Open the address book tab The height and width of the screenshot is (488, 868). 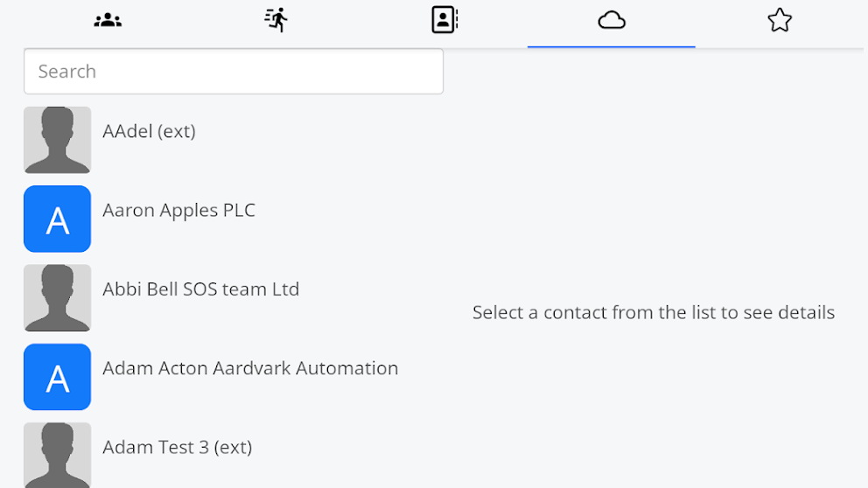point(444,20)
